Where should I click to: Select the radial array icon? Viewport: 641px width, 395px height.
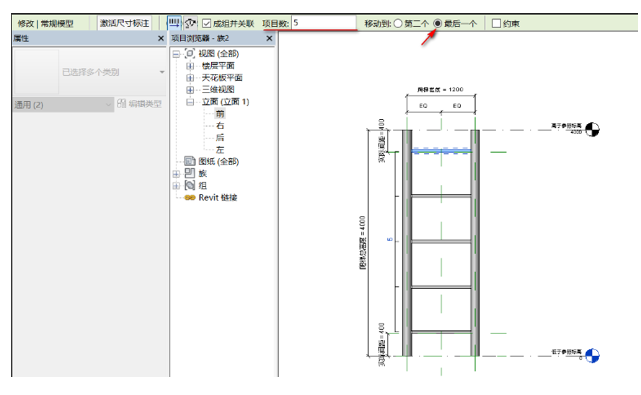coord(190,23)
